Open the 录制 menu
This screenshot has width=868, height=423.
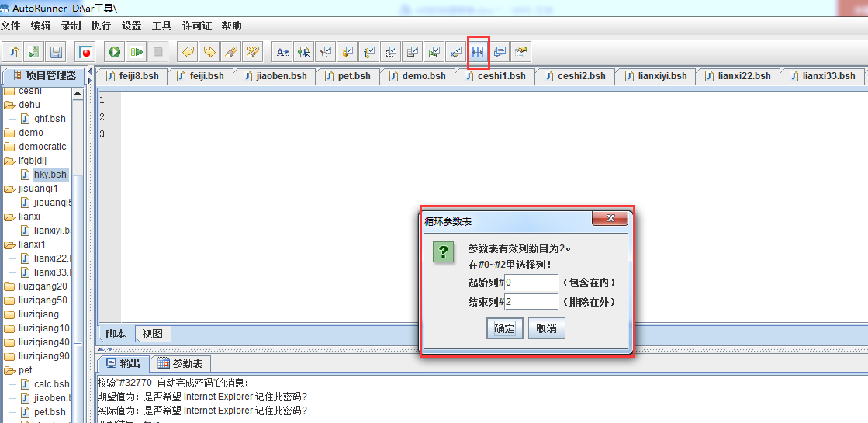(x=71, y=26)
